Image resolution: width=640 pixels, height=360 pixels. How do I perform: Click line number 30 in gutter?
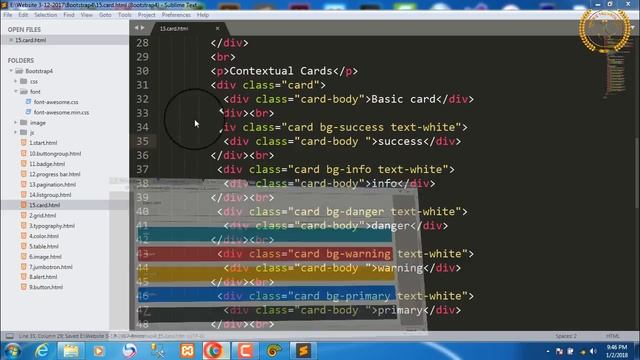point(142,71)
